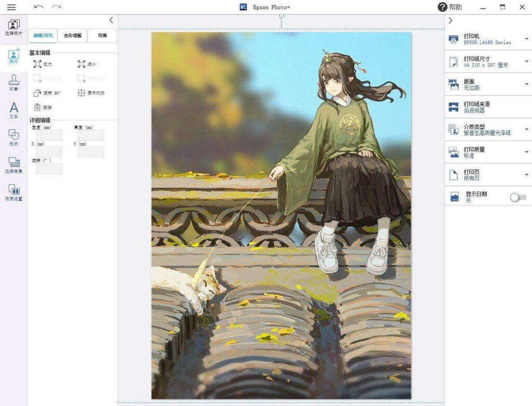
Task: Collapse the right print settings panel
Action: click(450, 20)
